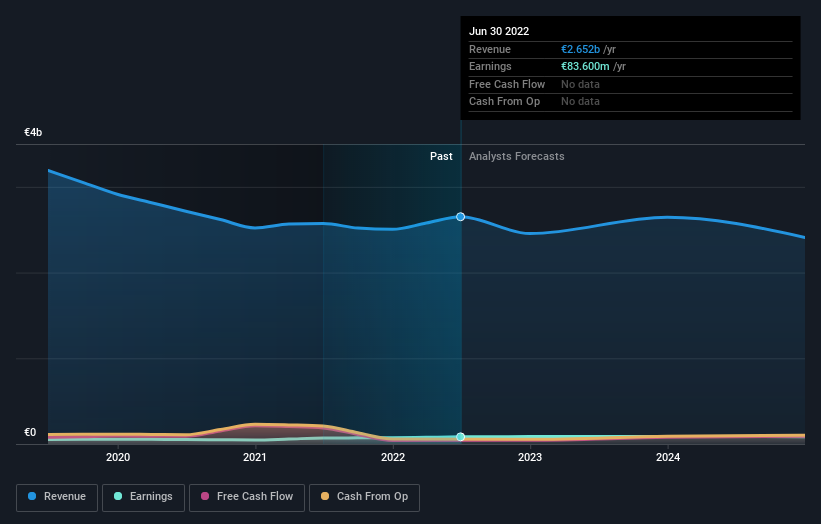821x524 pixels.
Task: Click 'No data' in the Cash From Op row
Action: click(x=580, y=102)
